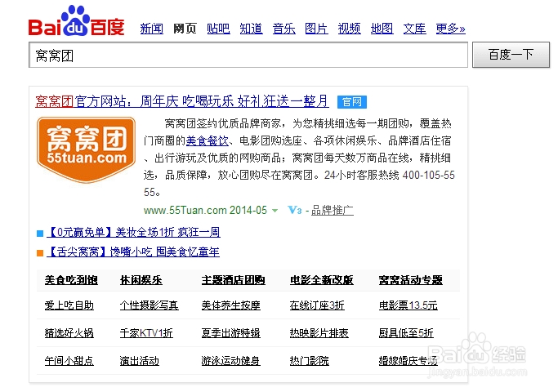This screenshot has width=558, height=392.
Task: Expand the dropdown arrow after 2014-05
Action: pyautogui.click(x=275, y=211)
